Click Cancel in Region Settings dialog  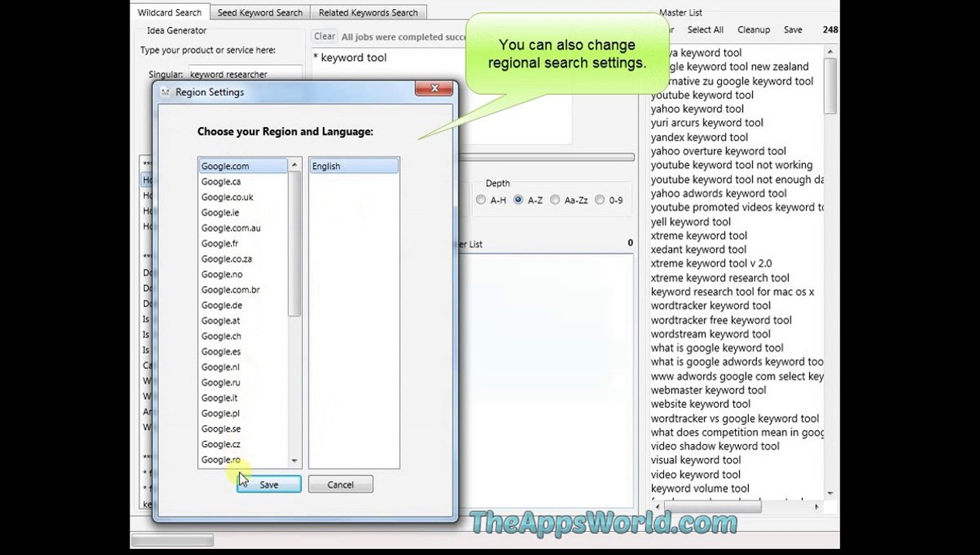(x=341, y=485)
